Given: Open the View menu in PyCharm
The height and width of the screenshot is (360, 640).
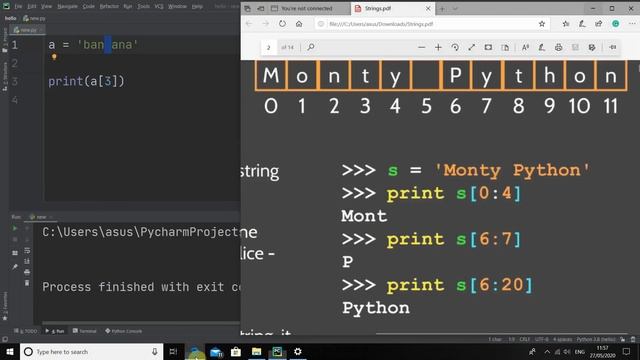Looking at the screenshot, I should click(46, 7).
